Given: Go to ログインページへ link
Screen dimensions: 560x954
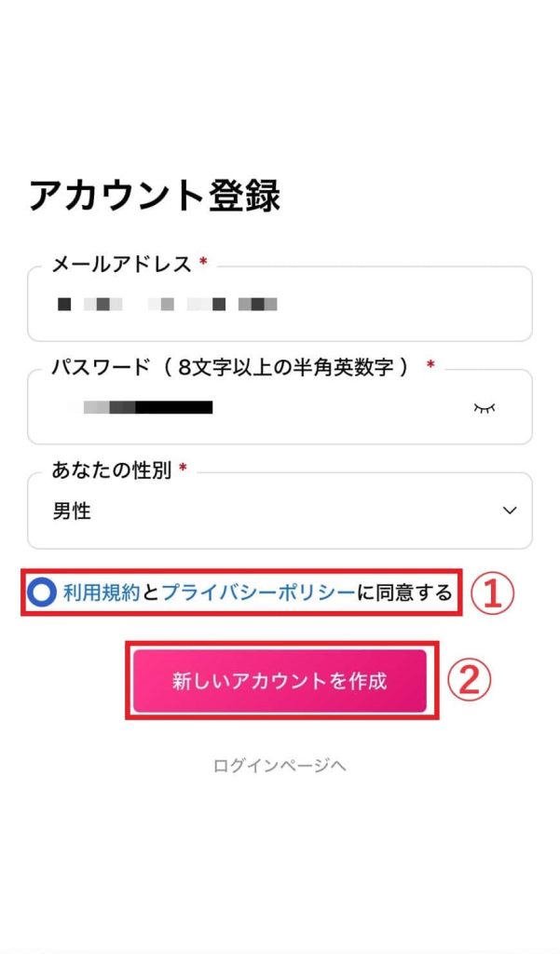Looking at the screenshot, I should coord(280,766).
